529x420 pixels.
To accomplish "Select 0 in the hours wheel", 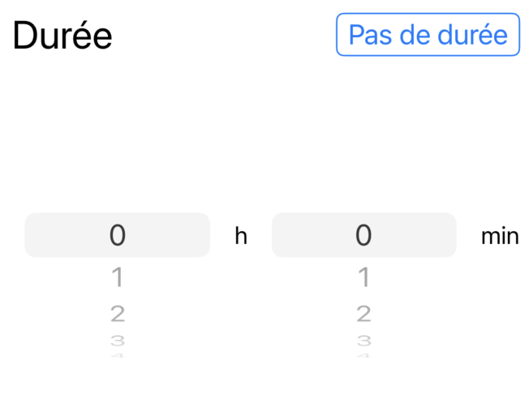I will tap(118, 235).
